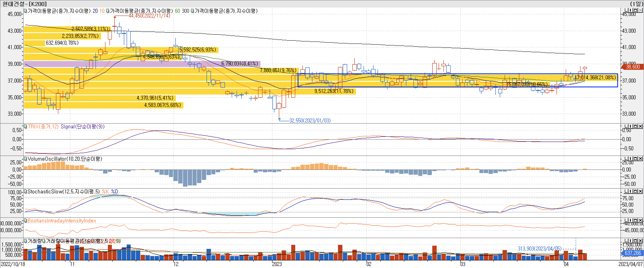
Task: Click L button on StochasticSlow panel
Action: pos(626,191)
